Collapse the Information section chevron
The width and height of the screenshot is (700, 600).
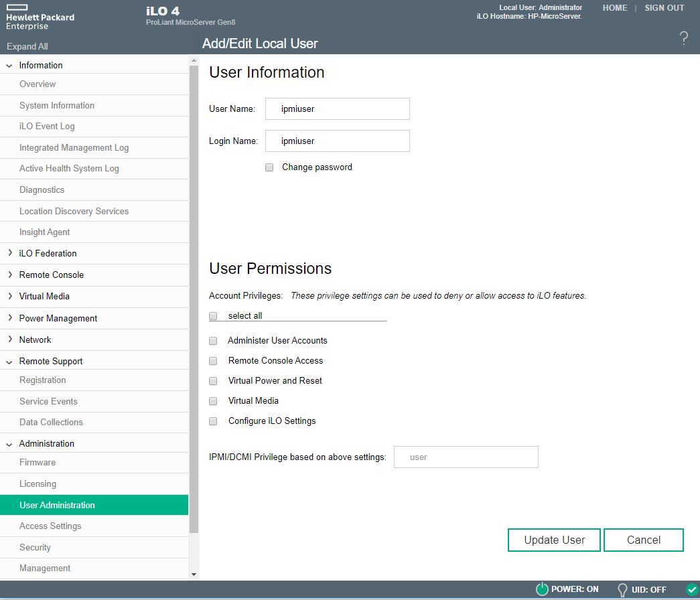click(x=9, y=66)
